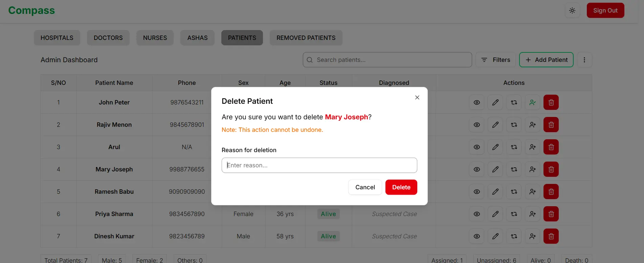Switch to the DOCTORS tab

[x=108, y=38]
